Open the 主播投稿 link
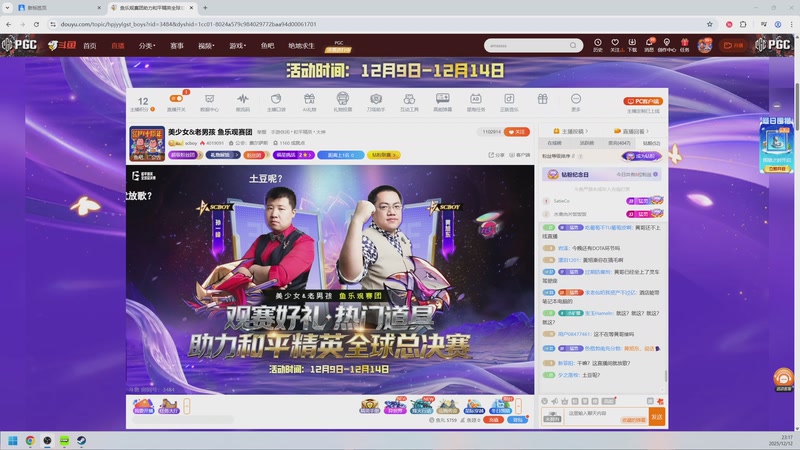The height and width of the screenshot is (450, 800). coord(571,131)
